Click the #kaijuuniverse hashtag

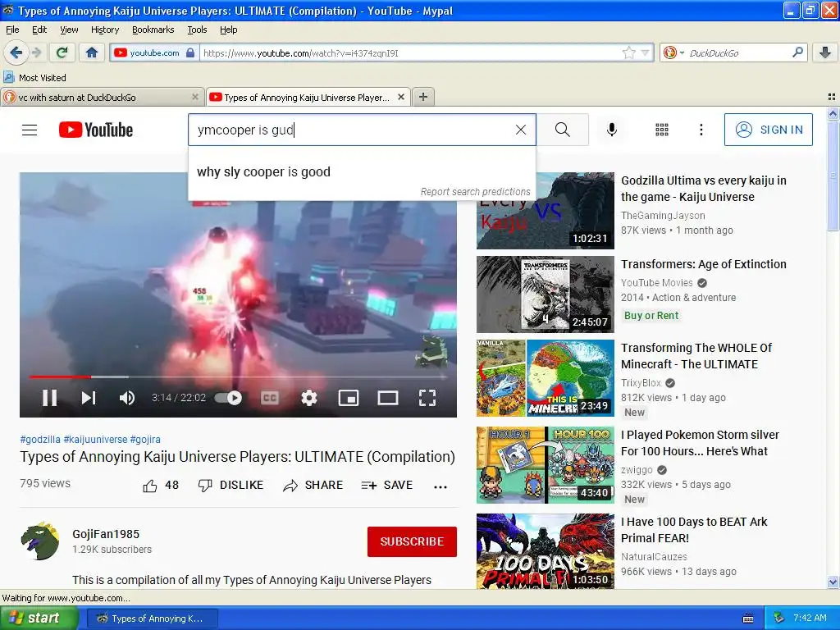[x=95, y=440]
